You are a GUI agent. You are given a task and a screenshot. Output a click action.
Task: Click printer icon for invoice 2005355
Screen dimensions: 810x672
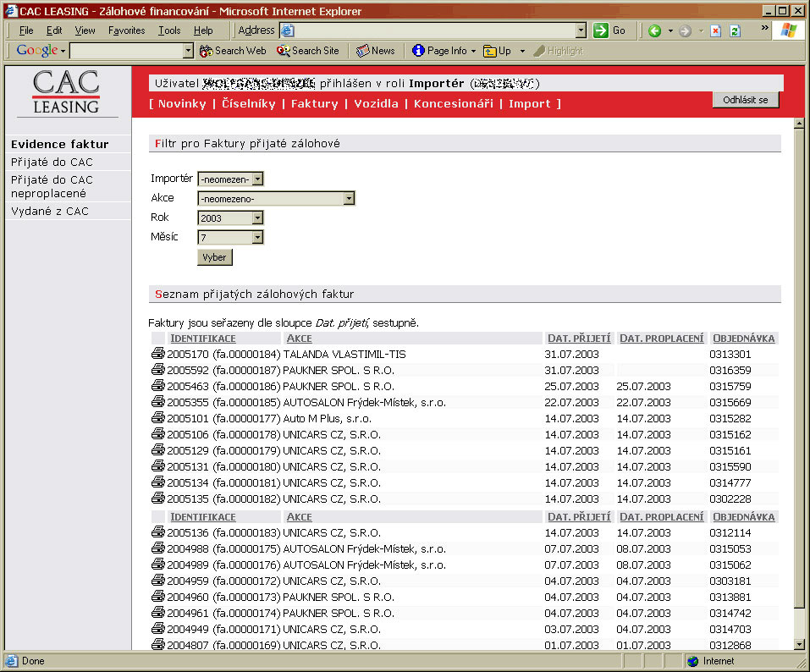[158, 401]
